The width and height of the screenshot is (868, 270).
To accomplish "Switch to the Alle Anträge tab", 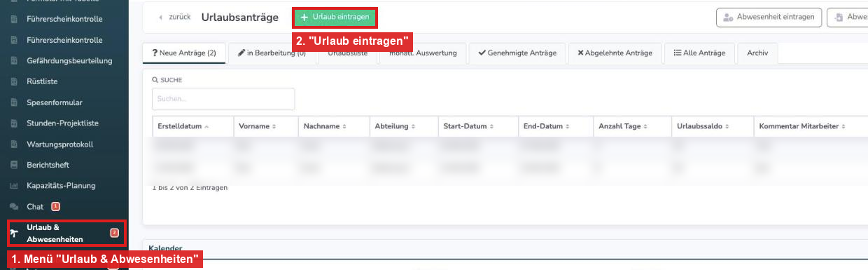I will (700, 53).
